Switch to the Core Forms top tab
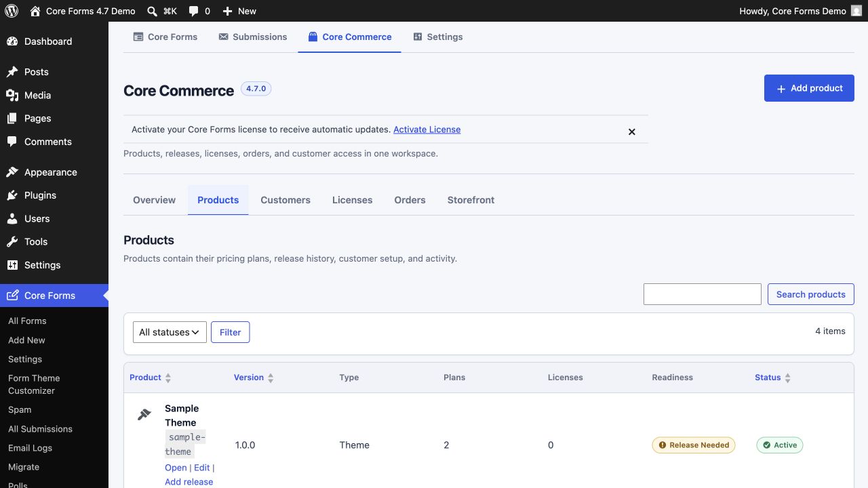 tap(165, 37)
